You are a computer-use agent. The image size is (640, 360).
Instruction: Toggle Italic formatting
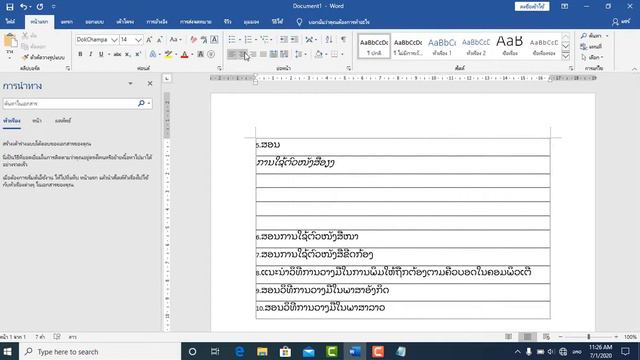[91, 54]
